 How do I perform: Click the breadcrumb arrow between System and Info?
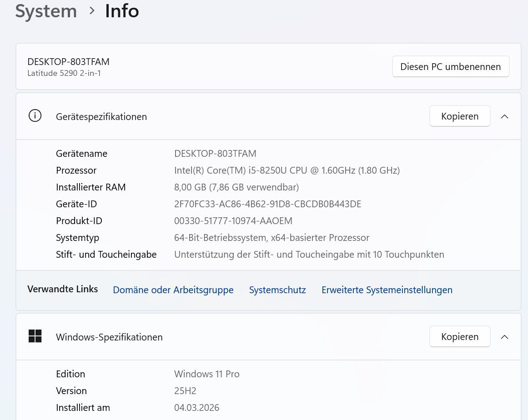92,10
